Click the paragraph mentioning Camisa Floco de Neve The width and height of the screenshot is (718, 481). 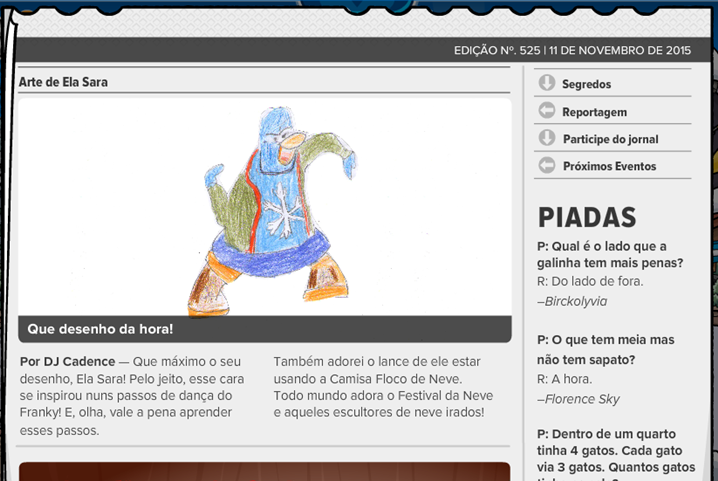pyautogui.click(x=383, y=387)
